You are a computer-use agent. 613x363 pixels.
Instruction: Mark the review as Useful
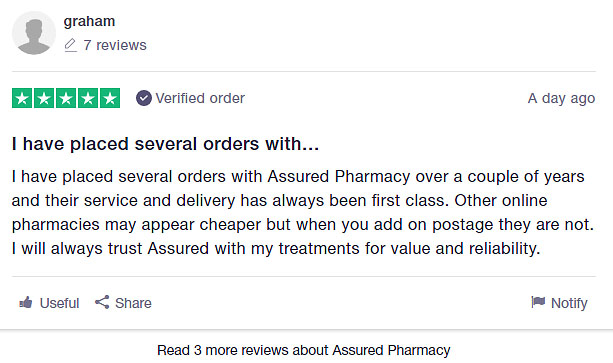49,303
